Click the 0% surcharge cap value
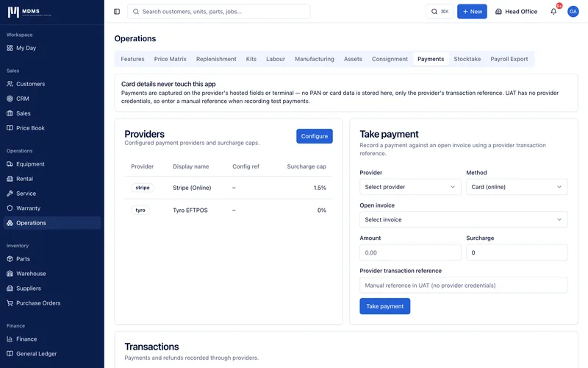588x368 pixels. click(x=322, y=210)
